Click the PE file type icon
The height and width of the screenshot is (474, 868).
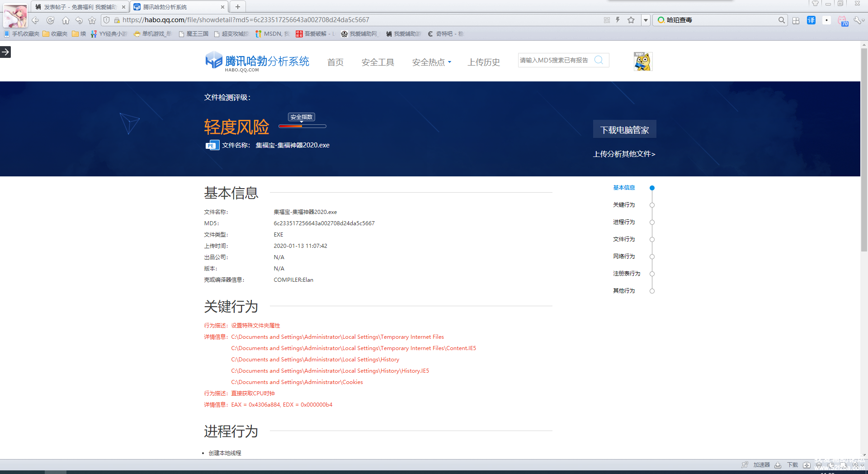click(x=212, y=145)
